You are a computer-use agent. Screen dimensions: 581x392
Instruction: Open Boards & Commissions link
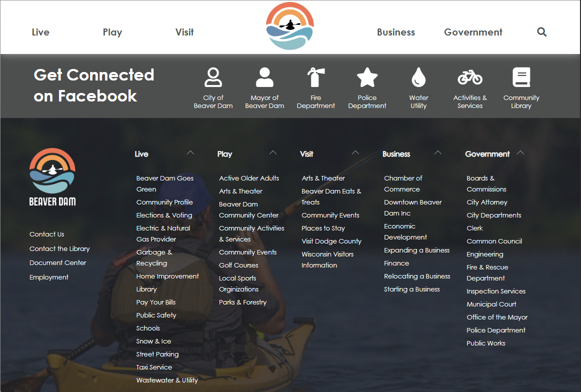[x=486, y=184]
